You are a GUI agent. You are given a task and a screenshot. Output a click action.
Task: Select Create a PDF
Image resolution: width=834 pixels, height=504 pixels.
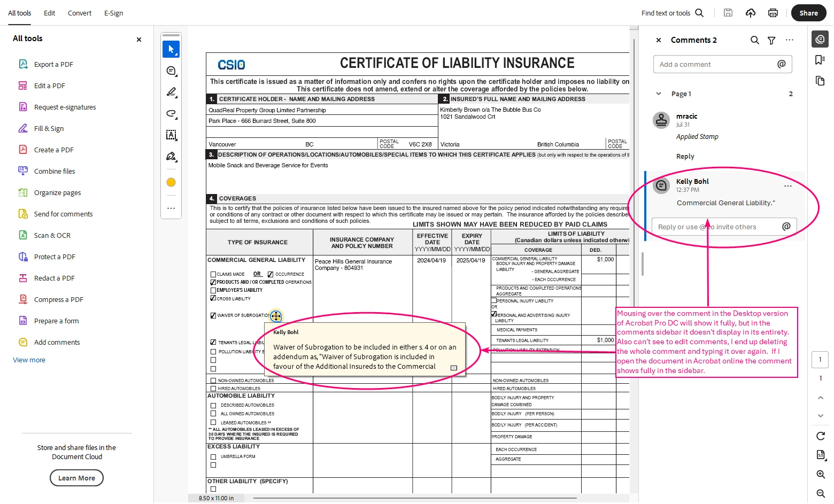(x=53, y=150)
